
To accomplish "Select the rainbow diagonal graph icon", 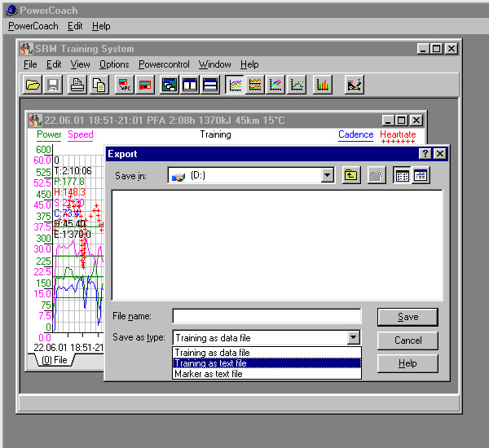I will 275,85.
